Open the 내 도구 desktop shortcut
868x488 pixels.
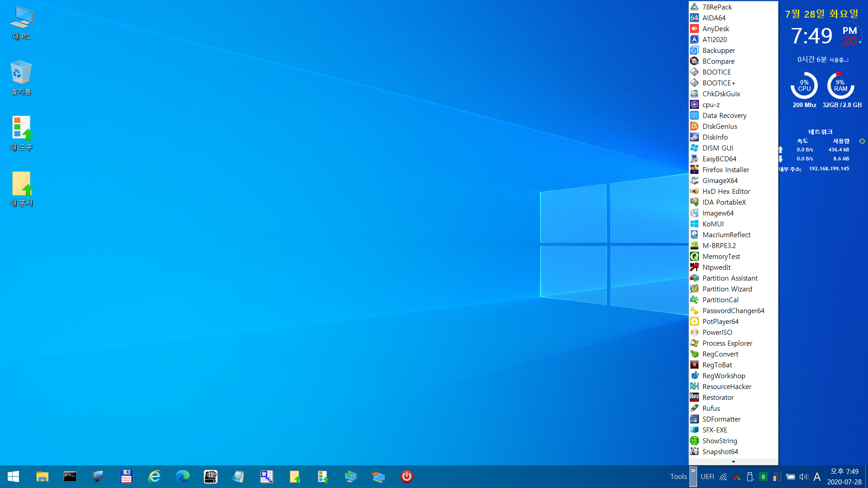pyautogui.click(x=21, y=133)
